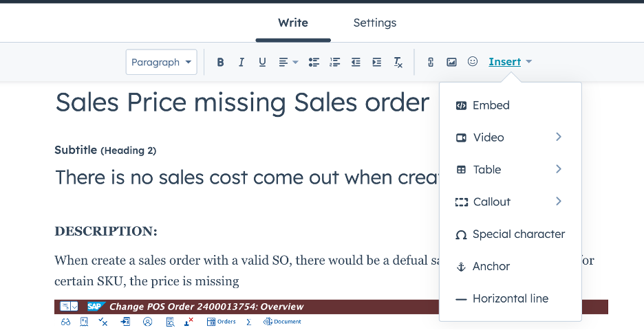Image resolution: width=644 pixels, height=330 pixels.
Task: Collapse the Insert dropdown menu
Action: click(x=510, y=62)
